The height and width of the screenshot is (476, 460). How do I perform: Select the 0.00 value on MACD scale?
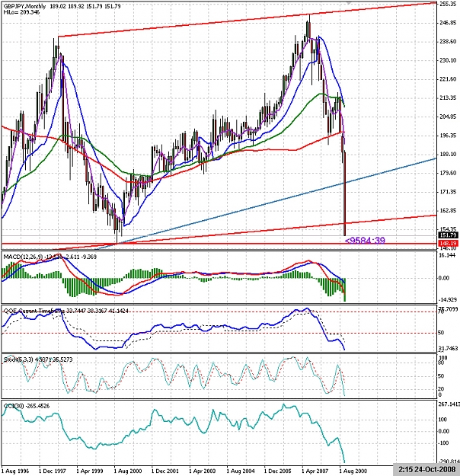[444, 278]
